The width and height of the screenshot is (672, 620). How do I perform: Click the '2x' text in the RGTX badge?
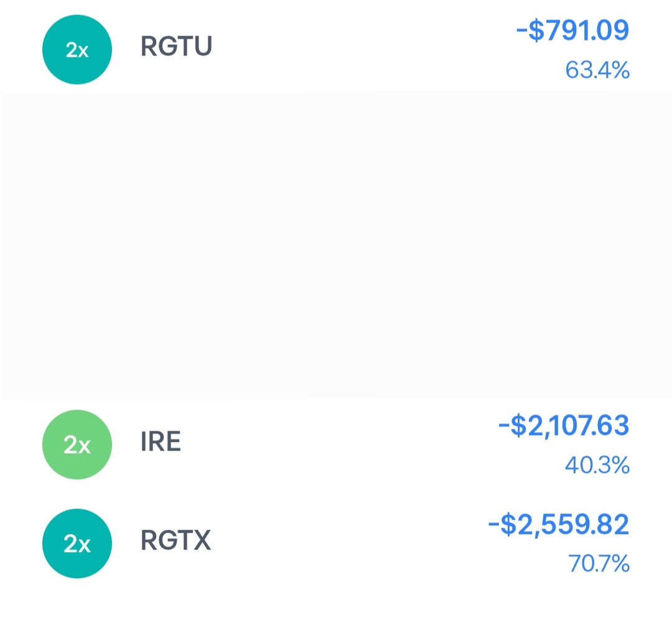click(77, 543)
